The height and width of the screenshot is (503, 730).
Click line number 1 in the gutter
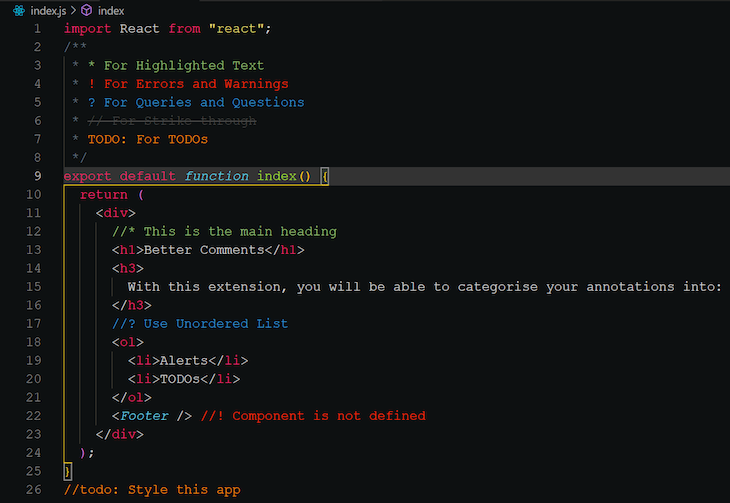coord(37,29)
